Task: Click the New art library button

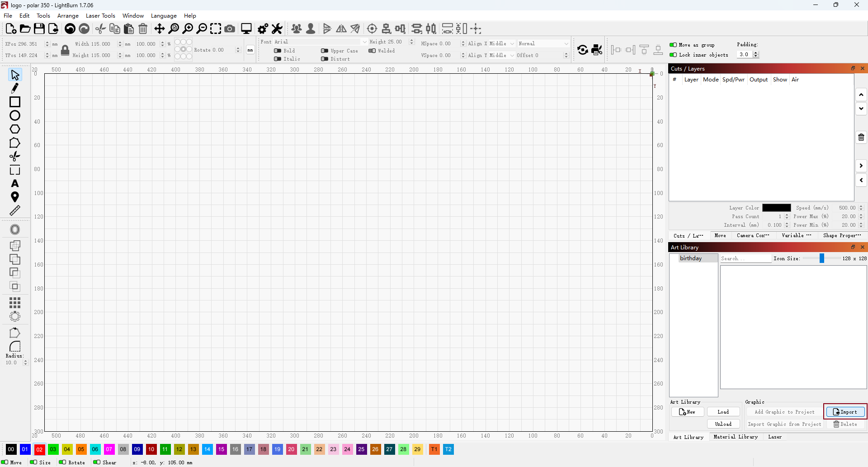Action: pyautogui.click(x=688, y=412)
